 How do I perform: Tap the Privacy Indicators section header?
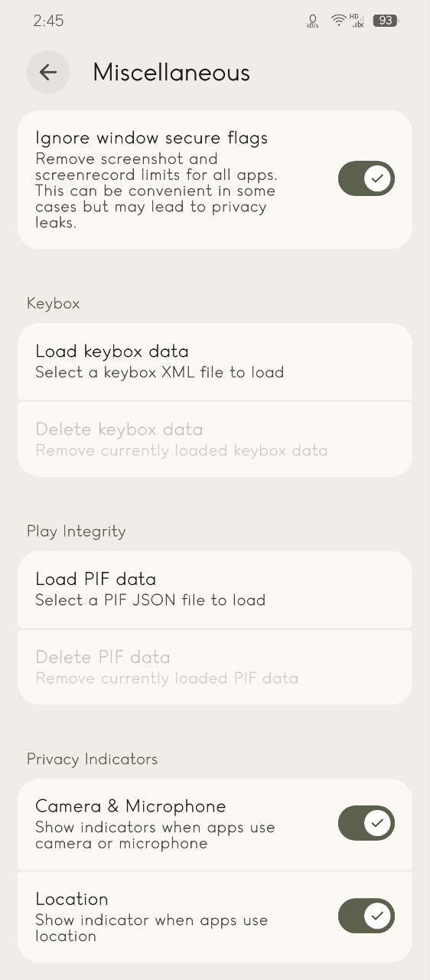[93, 759]
